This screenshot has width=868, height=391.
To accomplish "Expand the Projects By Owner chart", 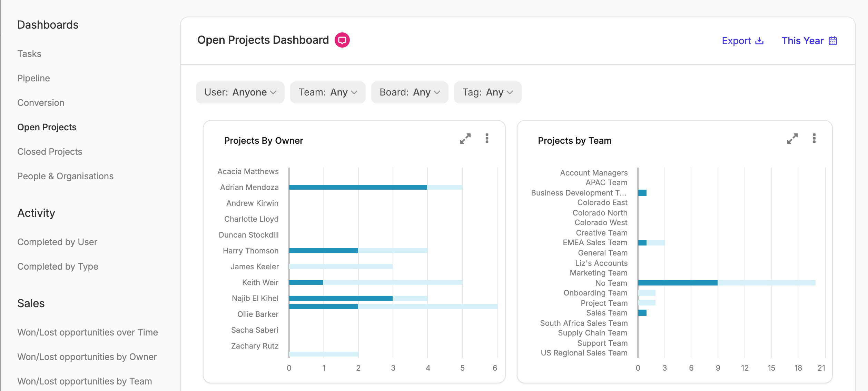I will pos(465,139).
